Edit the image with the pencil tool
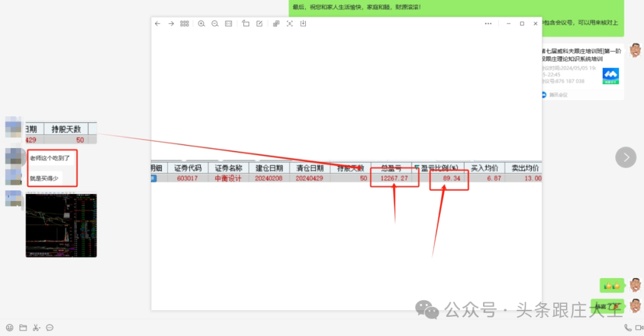The height and width of the screenshot is (336, 644). click(259, 24)
